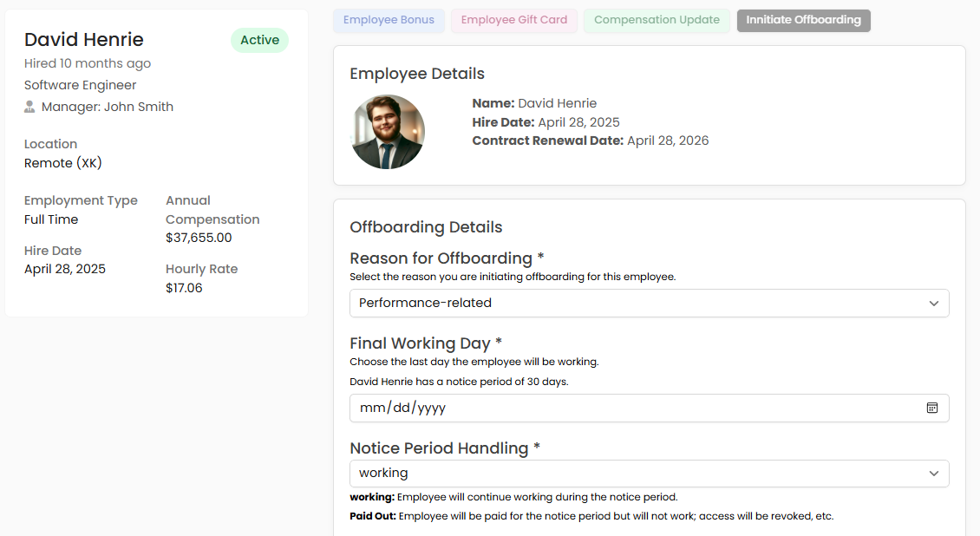Click the David Henrie heading in sidebar

click(x=84, y=40)
